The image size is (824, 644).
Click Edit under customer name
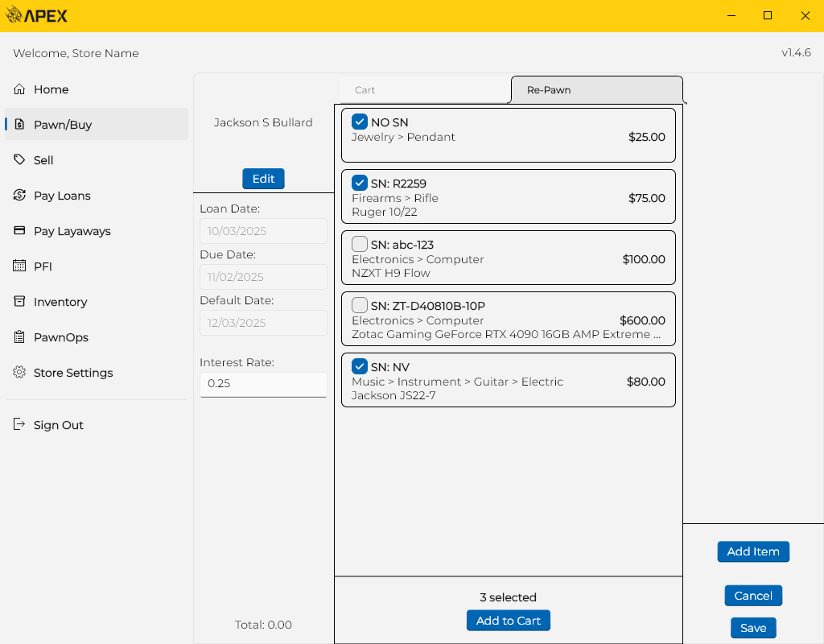pos(263,179)
